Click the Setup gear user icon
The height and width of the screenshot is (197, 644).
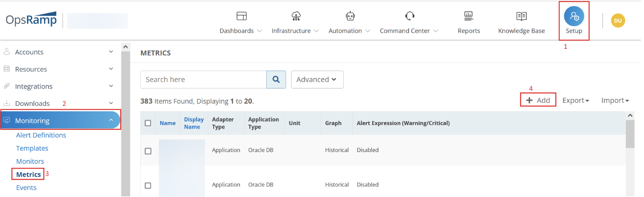tap(574, 17)
